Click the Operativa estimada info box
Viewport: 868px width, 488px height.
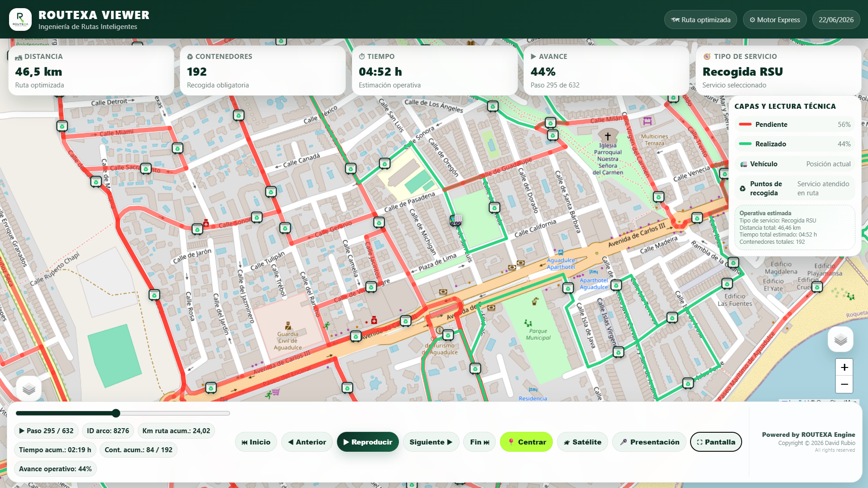(795, 227)
